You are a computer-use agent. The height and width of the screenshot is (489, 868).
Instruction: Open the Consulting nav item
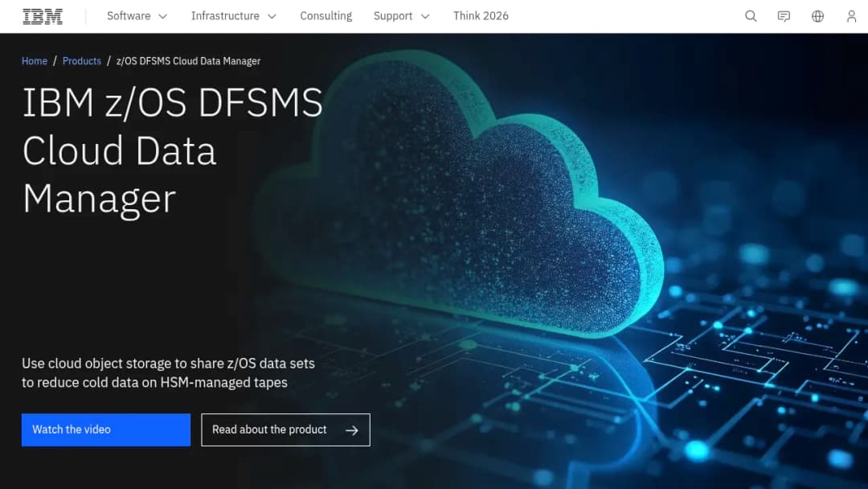[x=325, y=16]
